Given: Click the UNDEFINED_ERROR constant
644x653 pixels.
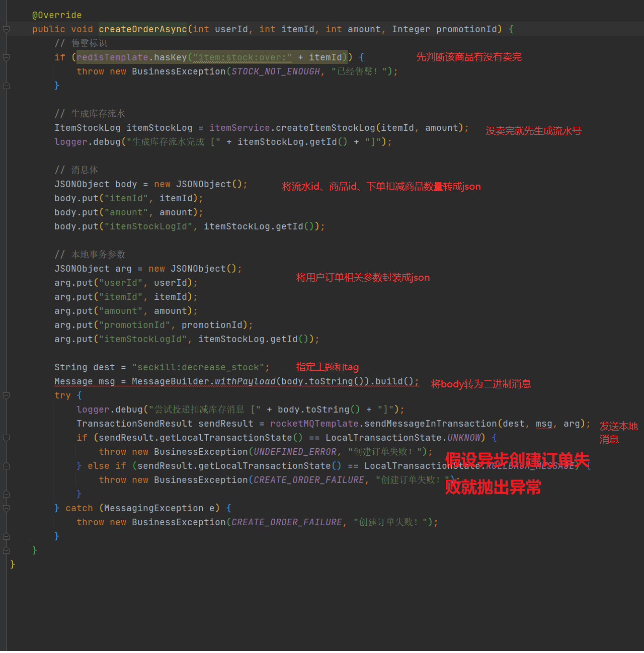Looking at the screenshot, I should (295, 452).
